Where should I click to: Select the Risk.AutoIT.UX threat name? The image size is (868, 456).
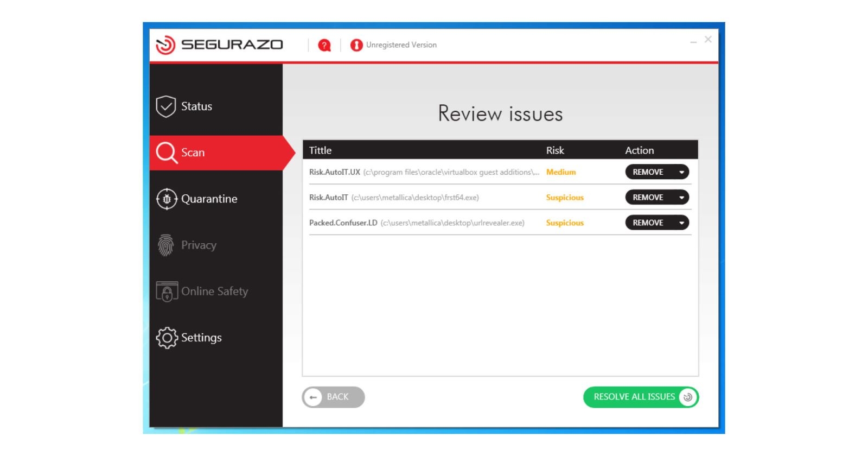pyautogui.click(x=335, y=172)
